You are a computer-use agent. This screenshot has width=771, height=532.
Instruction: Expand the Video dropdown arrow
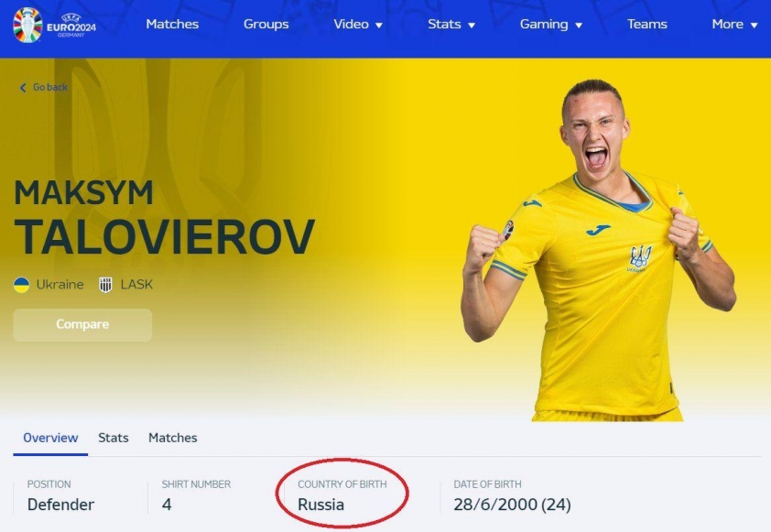tap(379, 25)
